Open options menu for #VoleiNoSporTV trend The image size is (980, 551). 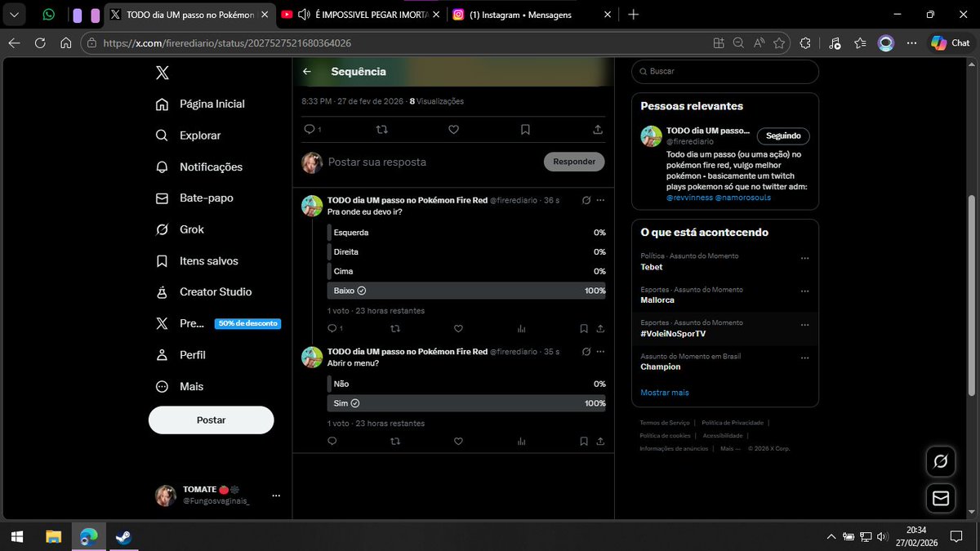click(x=805, y=325)
